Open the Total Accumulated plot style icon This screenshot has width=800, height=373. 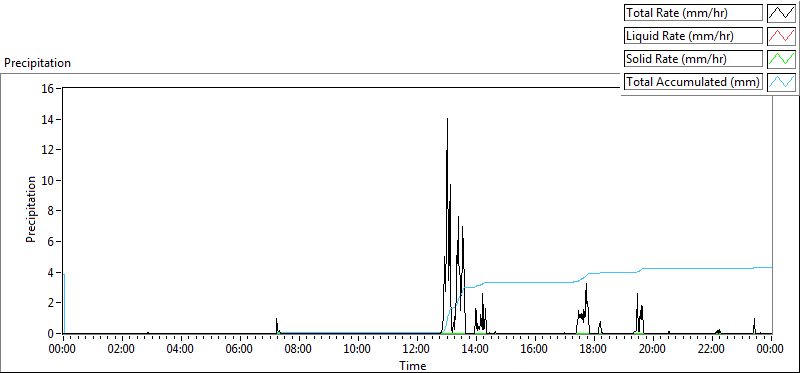coord(781,82)
